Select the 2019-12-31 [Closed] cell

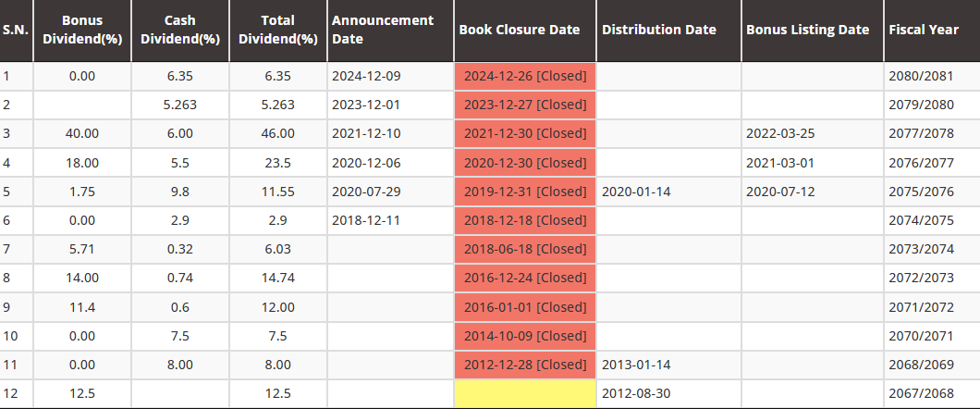coord(525,192)
